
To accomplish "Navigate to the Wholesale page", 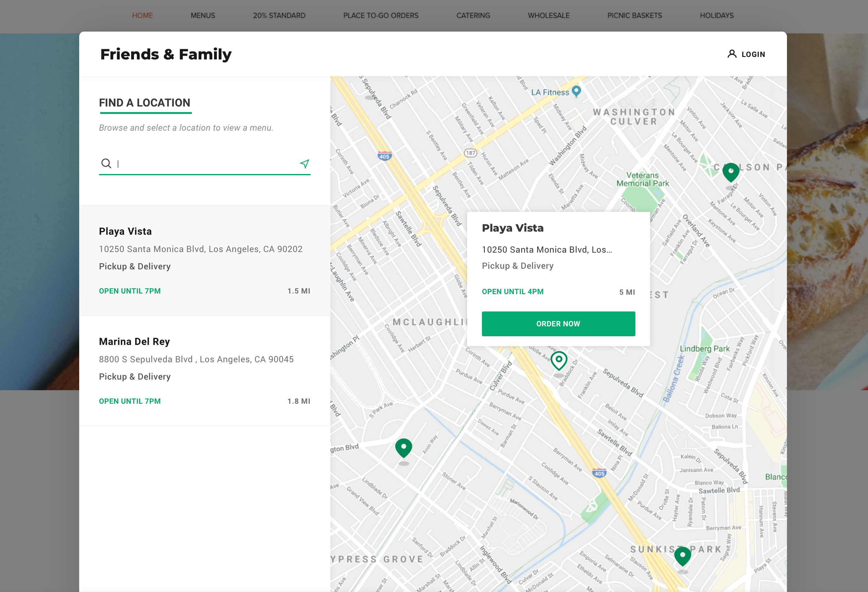I will 548,15.
